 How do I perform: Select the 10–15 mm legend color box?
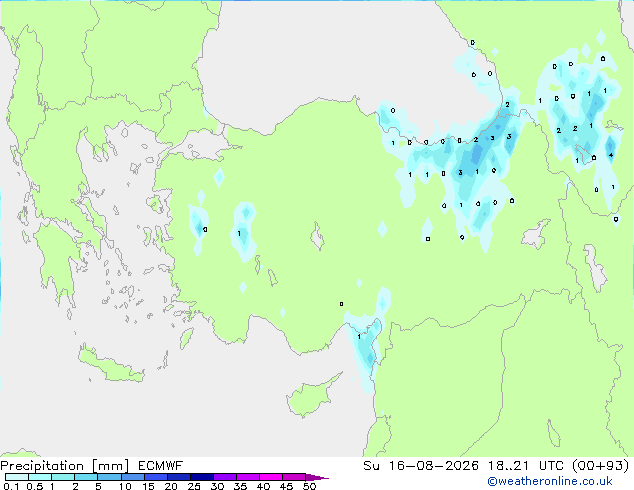click(x=132, y=477)
